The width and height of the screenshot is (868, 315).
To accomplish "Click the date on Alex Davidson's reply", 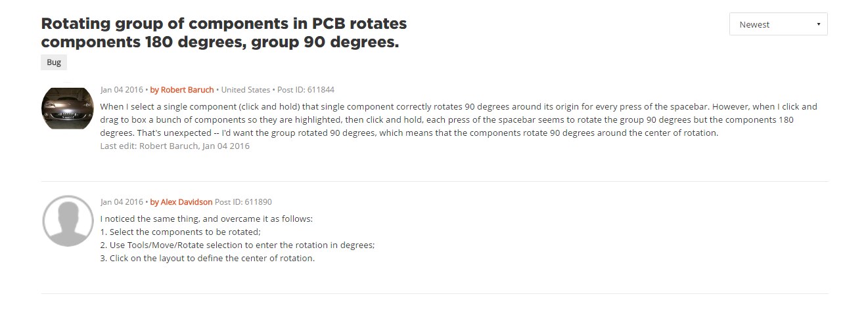I will tap(122, 202).
